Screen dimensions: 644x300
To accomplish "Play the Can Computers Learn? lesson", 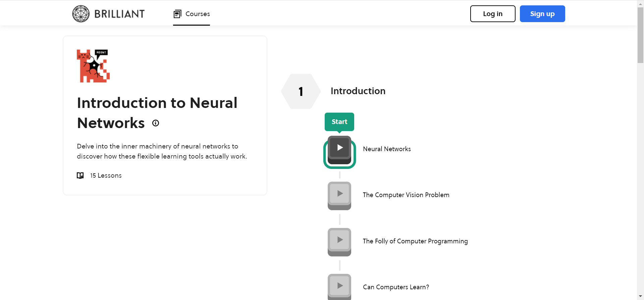I will tap(339, 287).
